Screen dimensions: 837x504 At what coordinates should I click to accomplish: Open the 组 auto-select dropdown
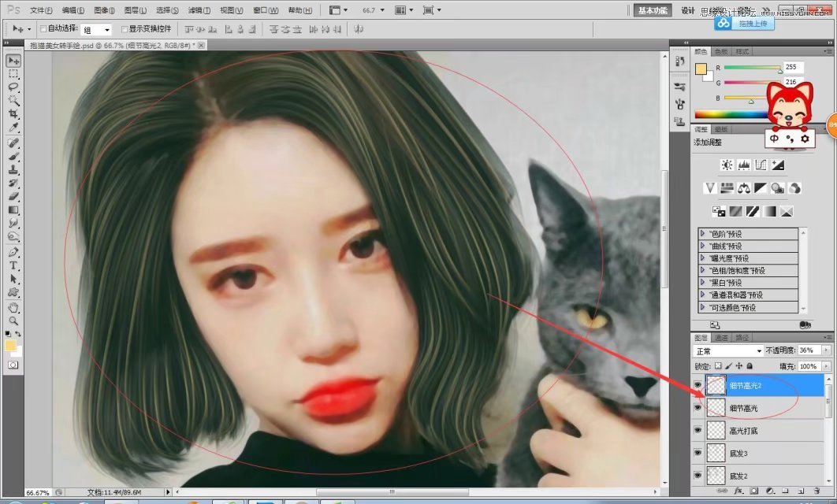click(97, 29)
